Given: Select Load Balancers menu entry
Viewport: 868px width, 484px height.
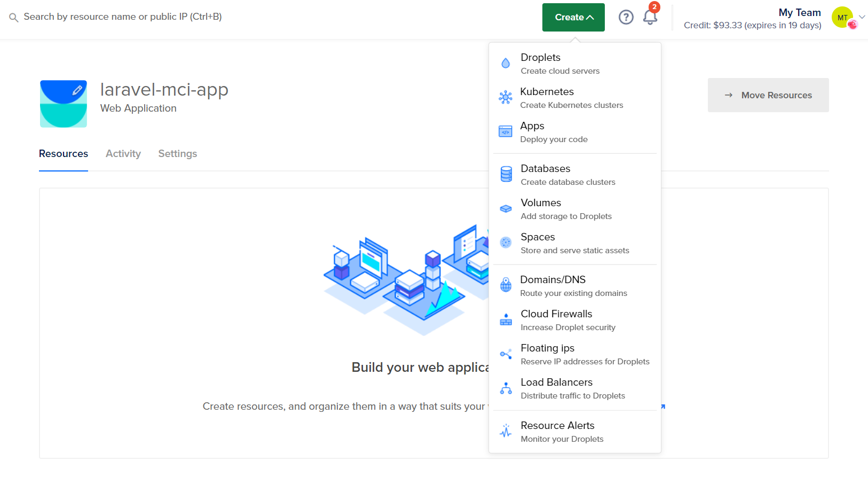Looking at the screenshot, I should (x=575, y=388).
